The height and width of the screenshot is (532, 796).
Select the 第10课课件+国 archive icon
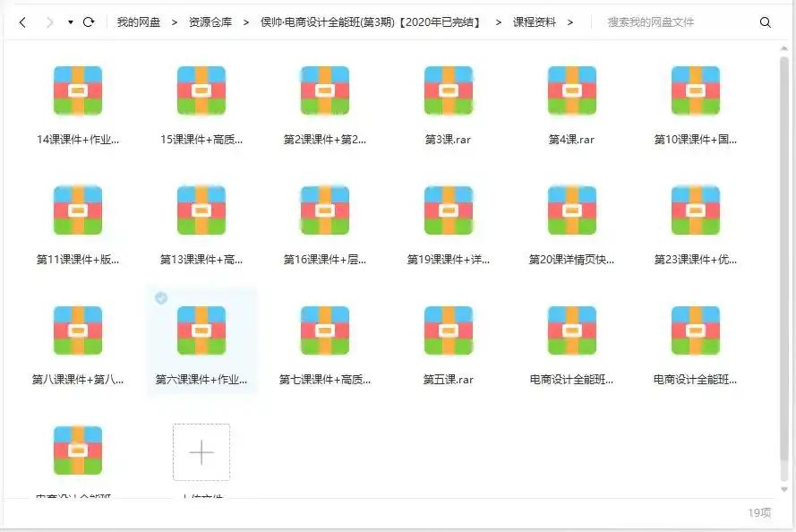[696, 90]
